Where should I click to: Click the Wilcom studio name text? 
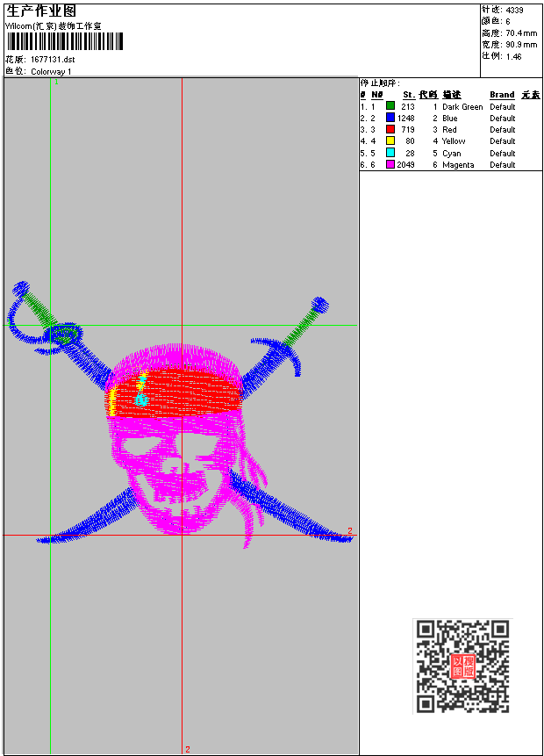54,26
